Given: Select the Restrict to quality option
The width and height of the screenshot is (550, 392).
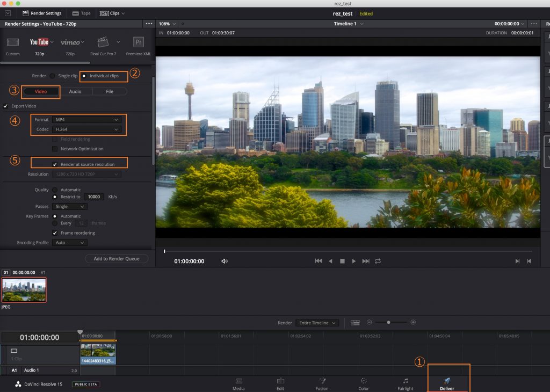Looking at the screenshot, I should (x=55, y=197).
